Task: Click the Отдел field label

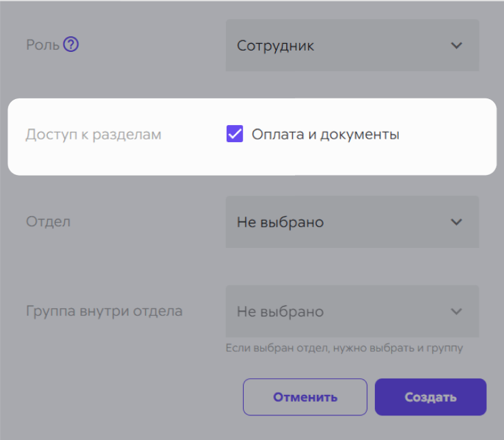Action: 48,221
